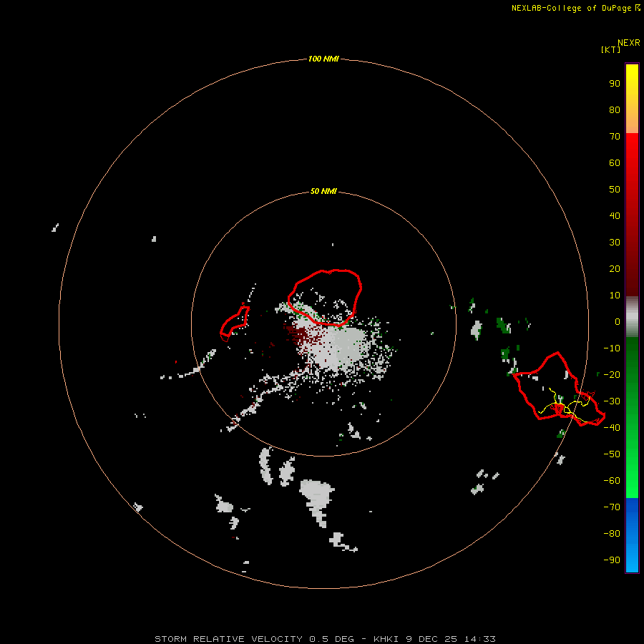Viewport: 644px width, 644px height.
Task: Click the positive 50 scale value
Action: click(x=615, y=190)
